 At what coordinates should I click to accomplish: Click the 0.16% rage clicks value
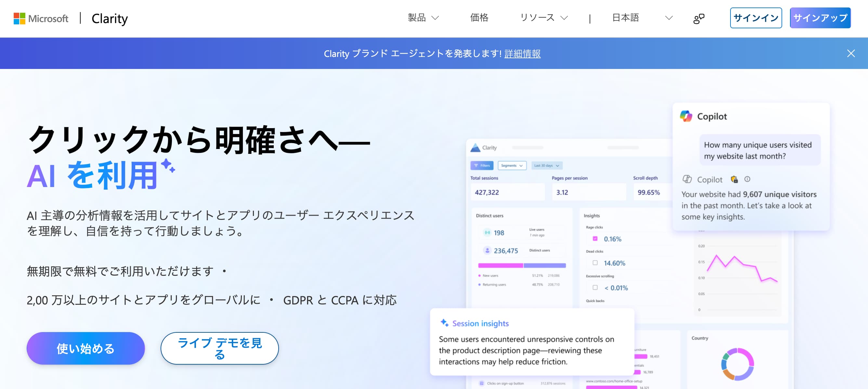(612, 239)
